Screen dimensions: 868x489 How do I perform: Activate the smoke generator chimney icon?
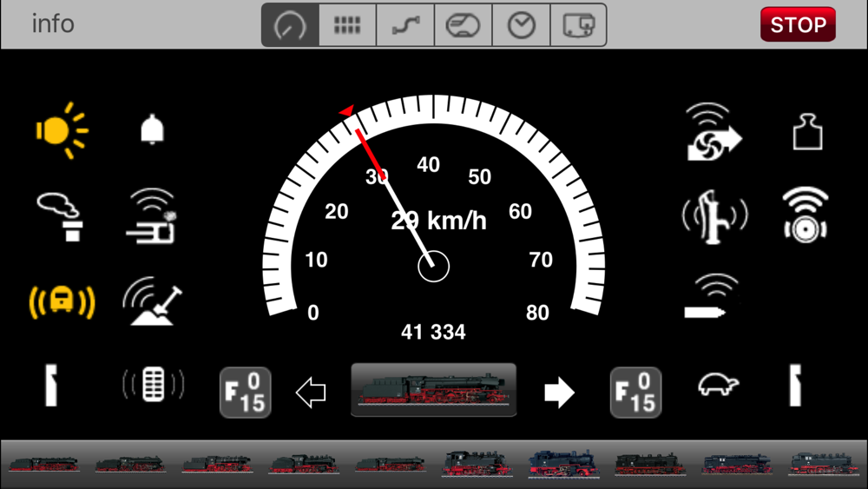pyautogui.click(x=61, y=216)
